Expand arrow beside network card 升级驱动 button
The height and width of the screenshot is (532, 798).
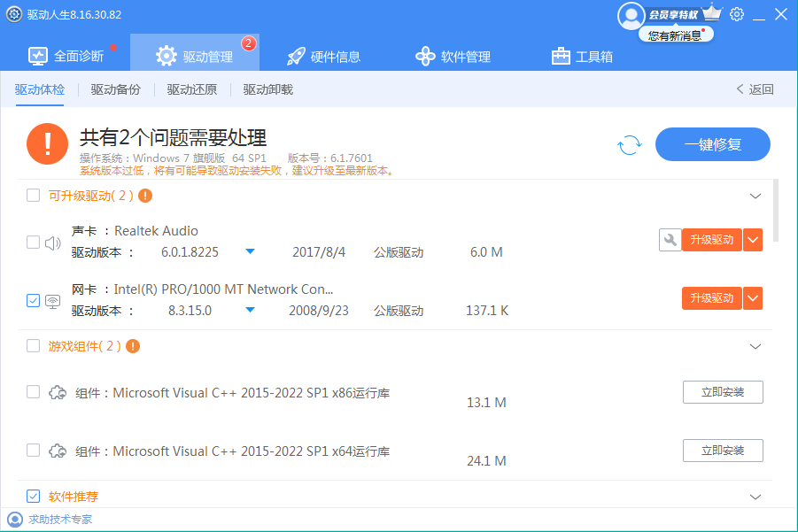(753, 298)
